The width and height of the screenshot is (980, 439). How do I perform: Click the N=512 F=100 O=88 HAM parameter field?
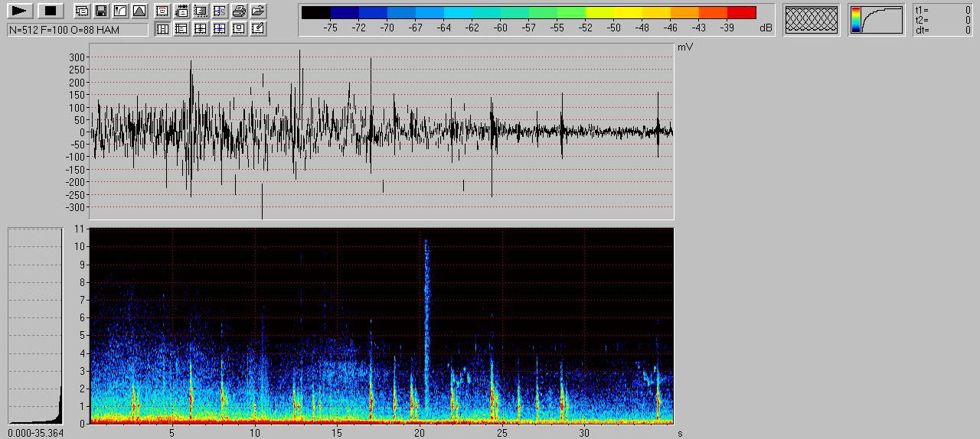click(77, 30)
